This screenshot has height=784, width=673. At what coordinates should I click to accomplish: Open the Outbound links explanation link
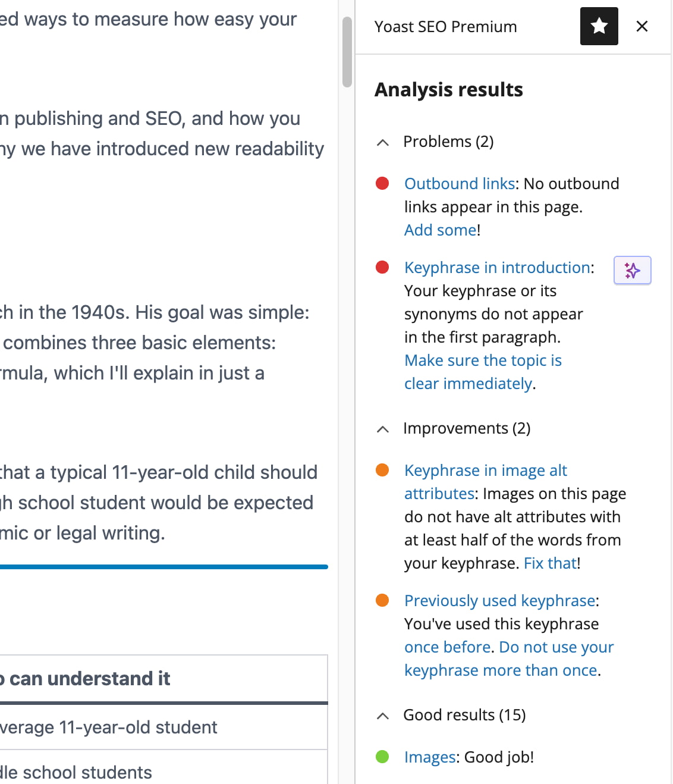coord(459,184)
